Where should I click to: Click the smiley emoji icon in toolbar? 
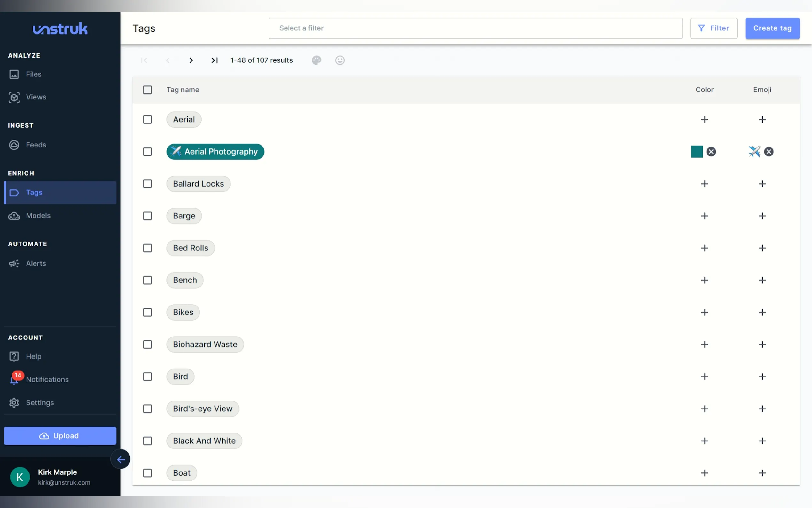click(340, 60)
